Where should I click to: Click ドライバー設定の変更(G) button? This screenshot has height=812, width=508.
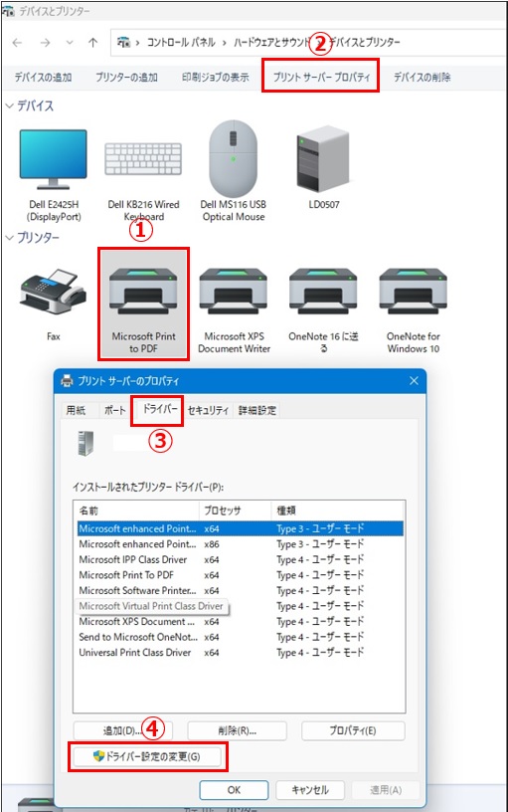[147, 756]
